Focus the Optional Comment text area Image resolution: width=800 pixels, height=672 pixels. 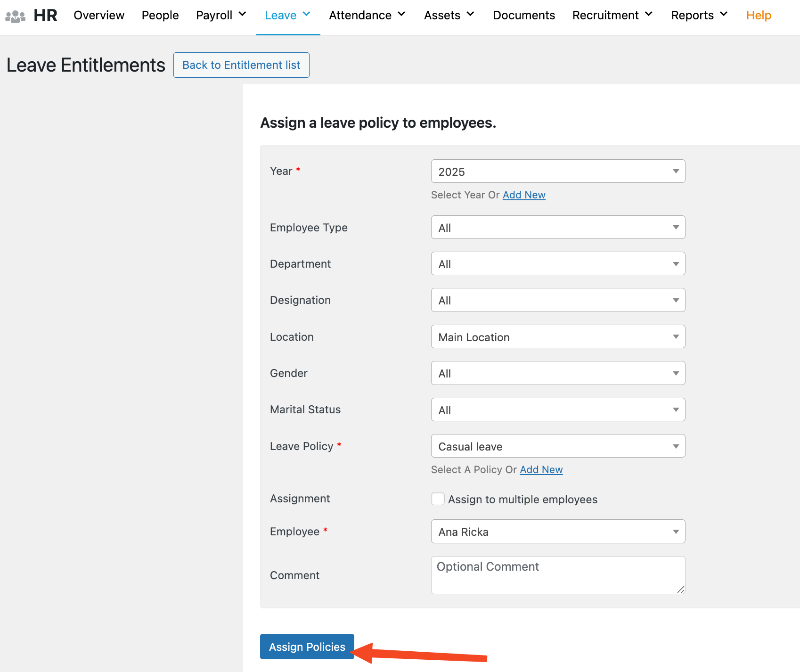pos(557,575)
